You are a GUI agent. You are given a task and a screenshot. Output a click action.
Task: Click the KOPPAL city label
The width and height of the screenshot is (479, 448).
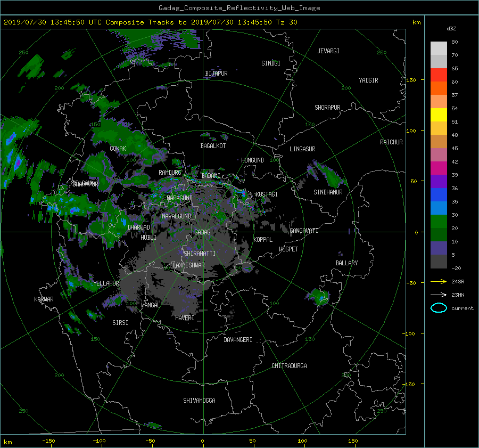coord(263,240)
